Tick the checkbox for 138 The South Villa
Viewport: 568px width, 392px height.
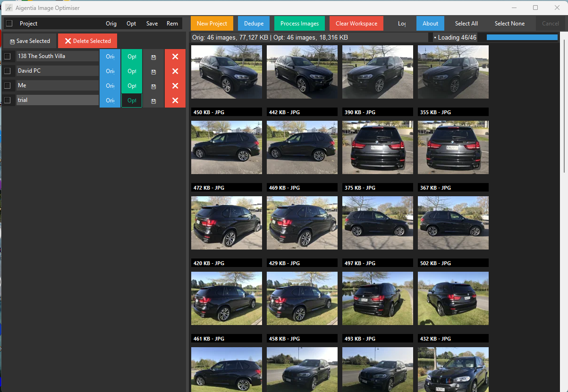click(x=8, y=56)
